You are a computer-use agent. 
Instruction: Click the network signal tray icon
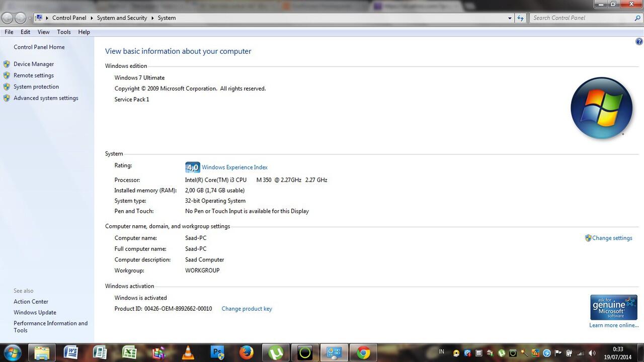(581, 353)
